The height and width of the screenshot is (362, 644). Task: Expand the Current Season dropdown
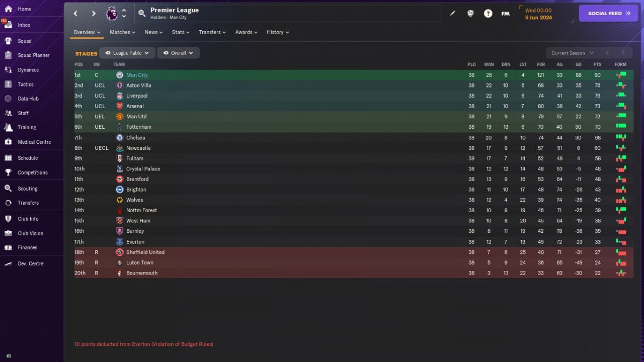tap(572, 53)
